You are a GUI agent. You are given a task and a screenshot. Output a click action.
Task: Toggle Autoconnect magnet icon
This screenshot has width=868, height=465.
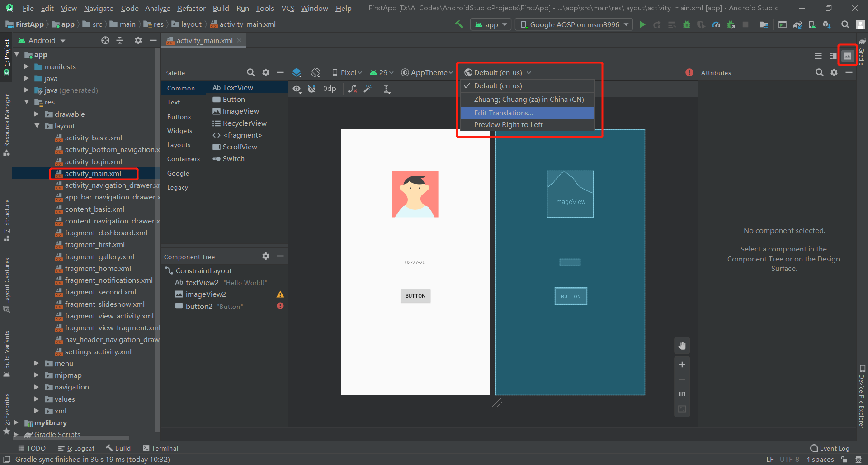pyautogui.click(x=311, y=89)
